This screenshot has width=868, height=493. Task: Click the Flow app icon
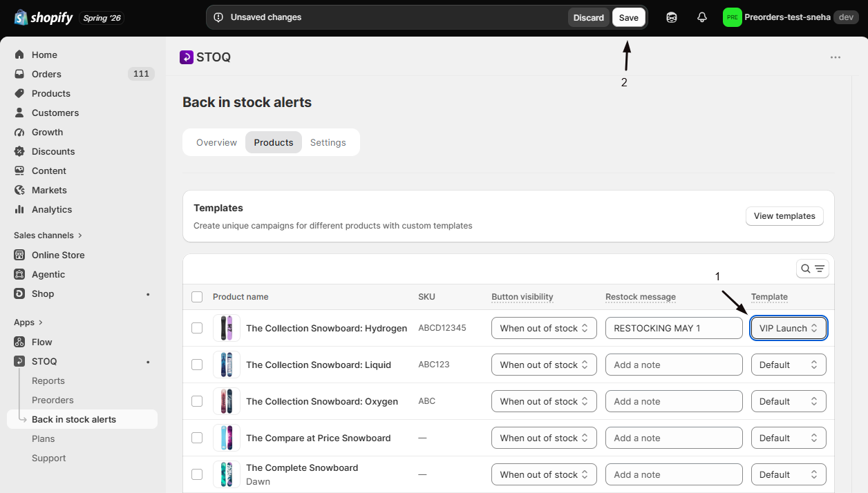[x=19, y=342]
